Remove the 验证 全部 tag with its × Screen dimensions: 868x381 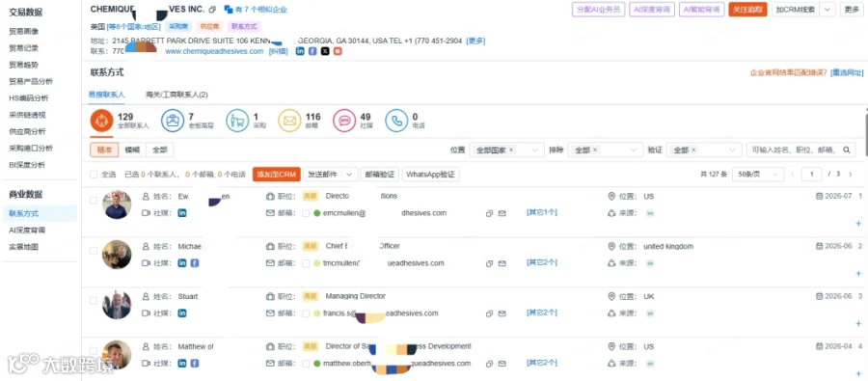pos(693,150)
